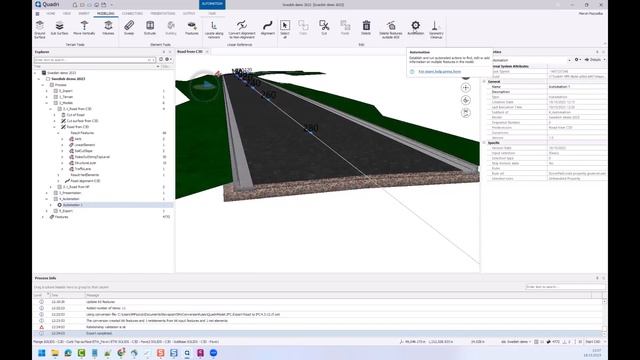This screenshot has height=360, width=640.
Task: Click the orbit navigation icon in viewport
Action: pyautogui.click(x=466, y=100)
